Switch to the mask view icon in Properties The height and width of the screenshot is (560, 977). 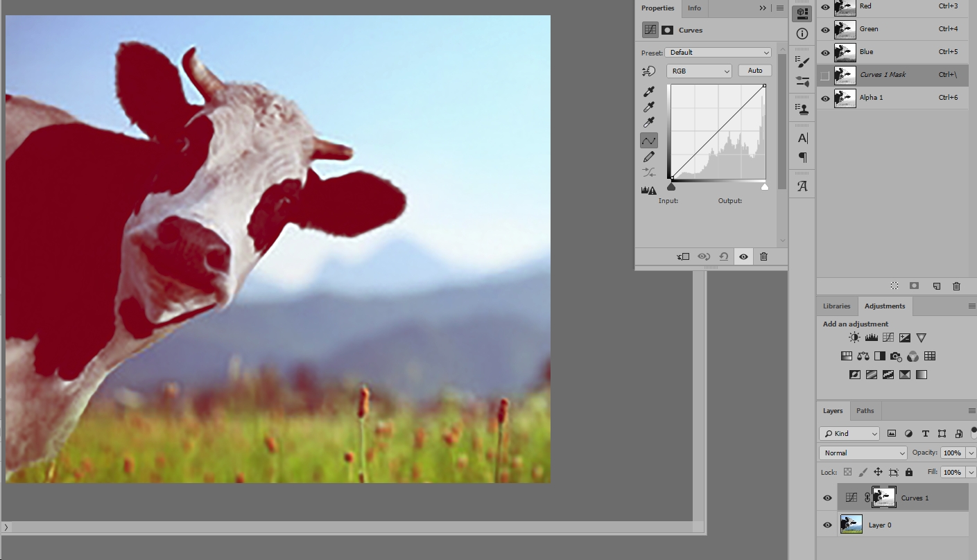[668, 30]
